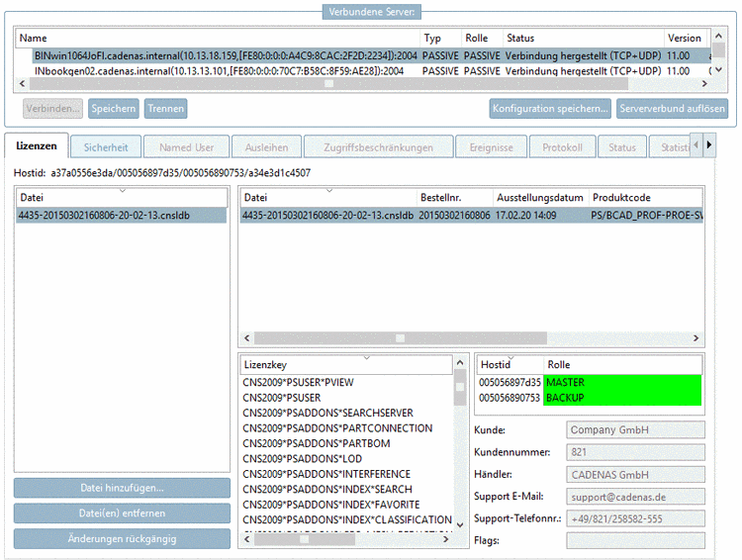Click license table scroll-left arrow
Screen dimensions: 742x560
click(x=246, y=338)
